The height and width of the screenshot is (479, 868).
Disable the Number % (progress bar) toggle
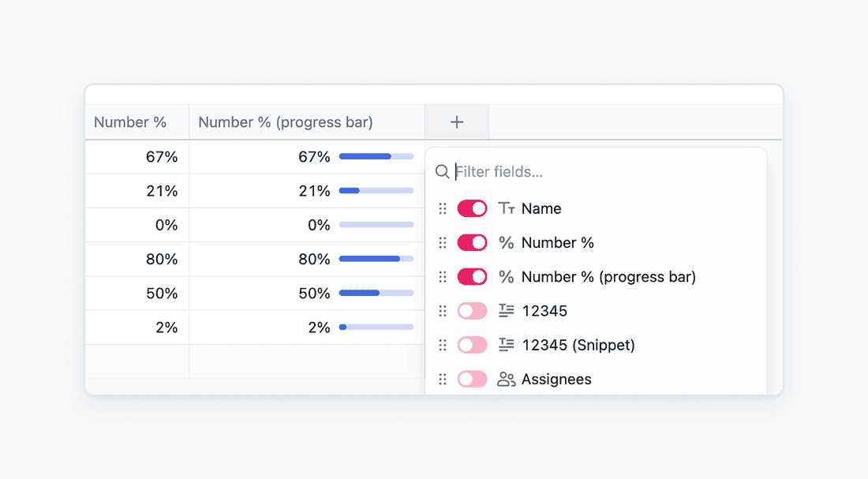click(472, 276)
